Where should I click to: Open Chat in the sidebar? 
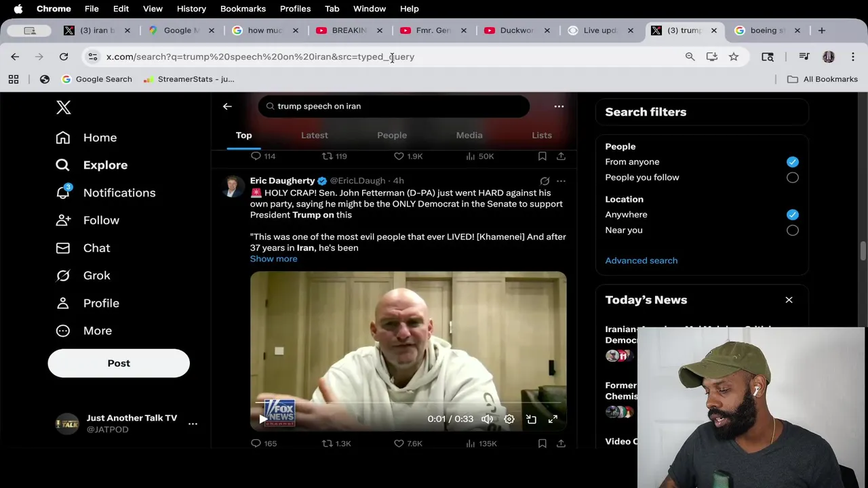pos(83,248)
